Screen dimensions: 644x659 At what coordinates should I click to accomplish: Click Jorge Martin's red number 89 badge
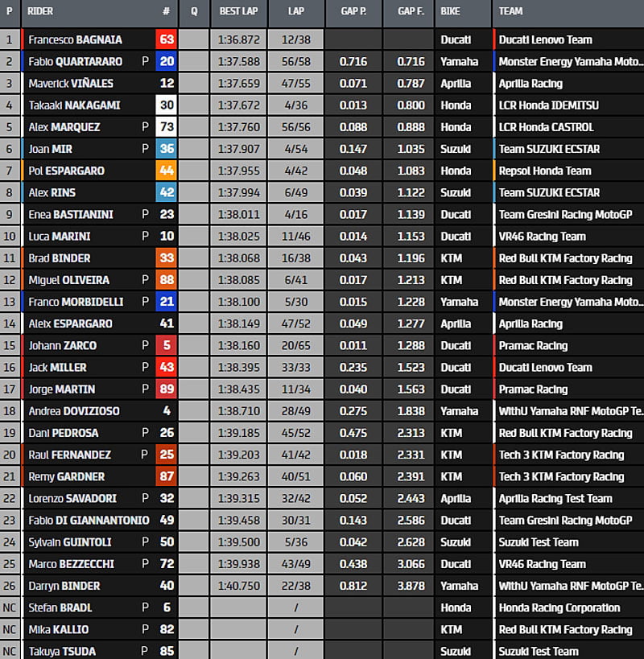pyautogui.click(x=167, y=389)
